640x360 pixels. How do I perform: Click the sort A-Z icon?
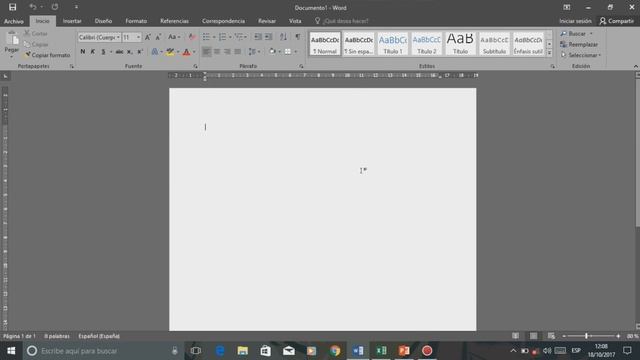pos(283,37)
